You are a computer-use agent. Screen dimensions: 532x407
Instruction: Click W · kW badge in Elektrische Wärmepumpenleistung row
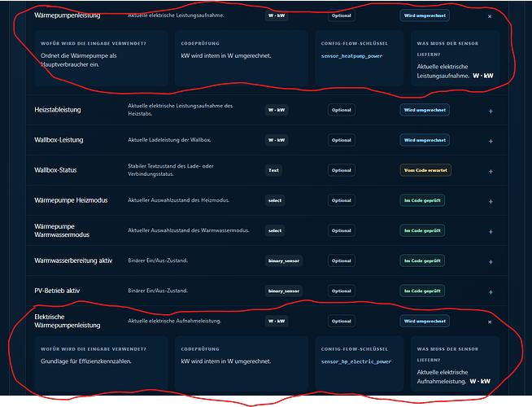(x=277, y=321)
